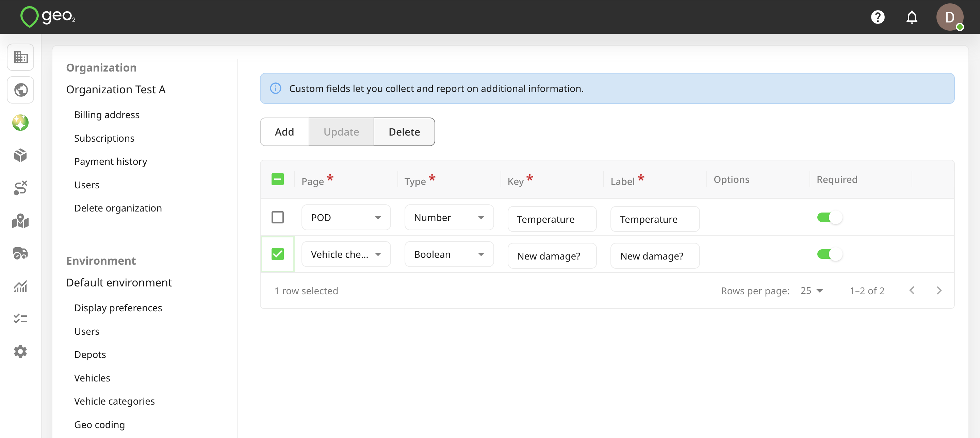Toggle the select-all header checkbox
This screenshot has width=980, height=438.
tap(278, 179)
